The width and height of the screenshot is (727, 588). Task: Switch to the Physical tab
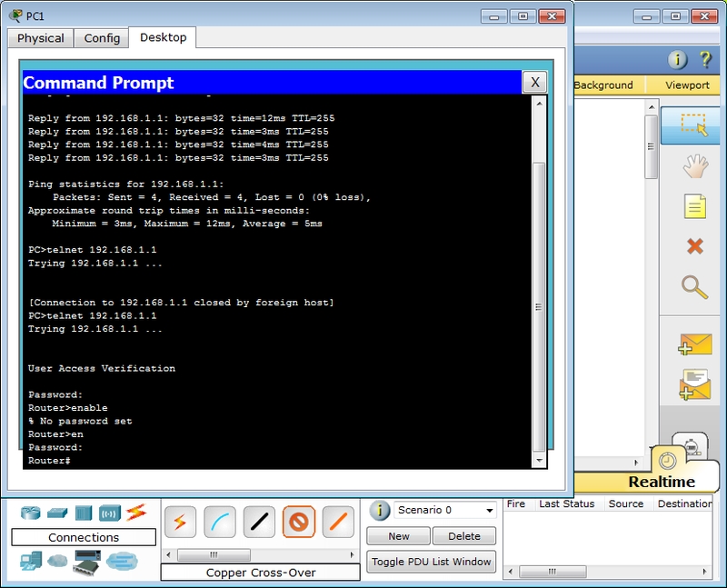tap(41, 38)
